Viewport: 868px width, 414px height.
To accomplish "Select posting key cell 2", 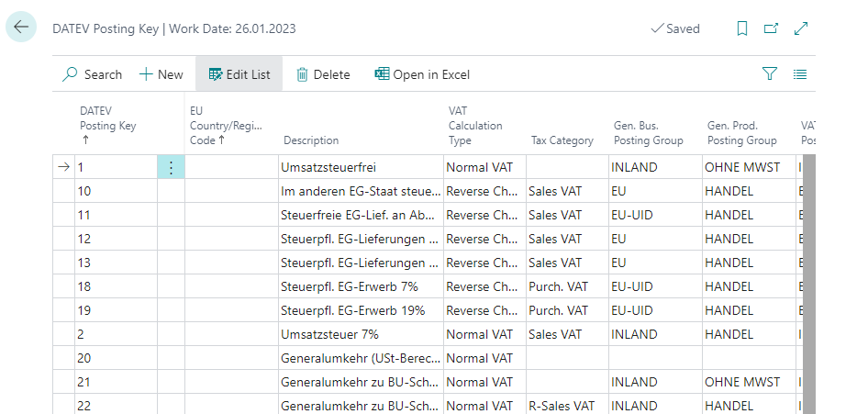I will [x=117, y=334].
